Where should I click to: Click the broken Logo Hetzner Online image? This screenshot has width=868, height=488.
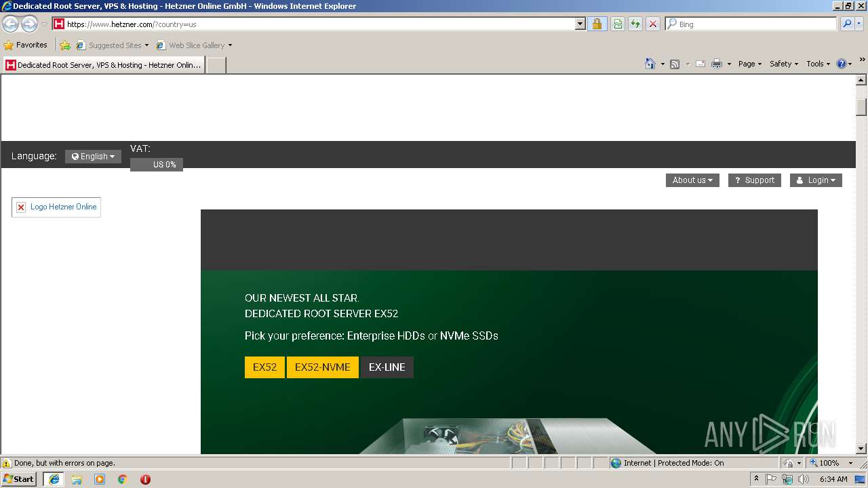(56, 207)
